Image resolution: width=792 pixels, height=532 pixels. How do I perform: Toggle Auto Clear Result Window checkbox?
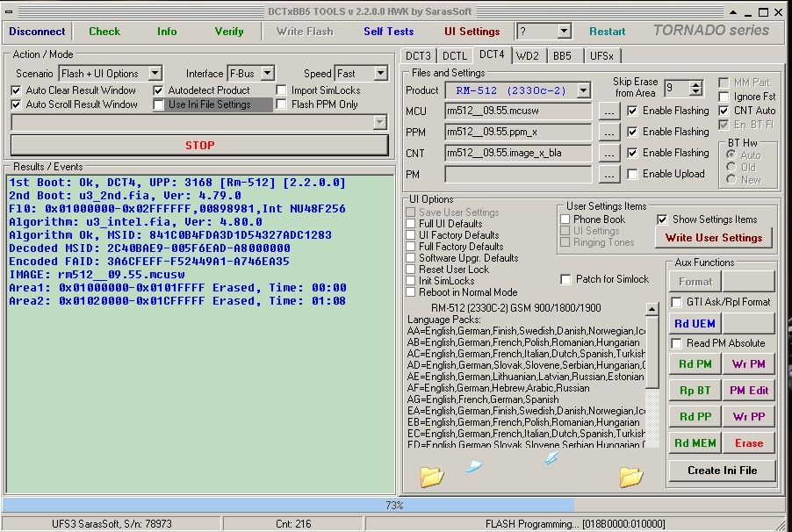tap(16, 90)
